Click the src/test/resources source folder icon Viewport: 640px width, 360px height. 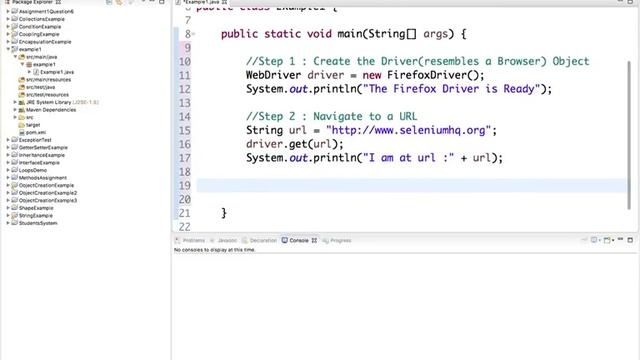22,95
